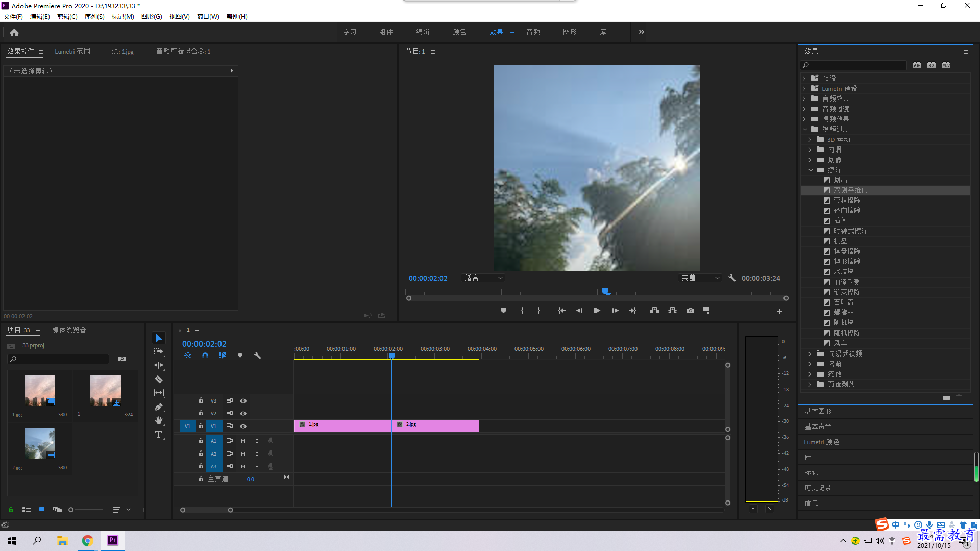This screenshot has height=551, width=980.
Task: Select the Selection arrow tool
Action: coord(159,338)
